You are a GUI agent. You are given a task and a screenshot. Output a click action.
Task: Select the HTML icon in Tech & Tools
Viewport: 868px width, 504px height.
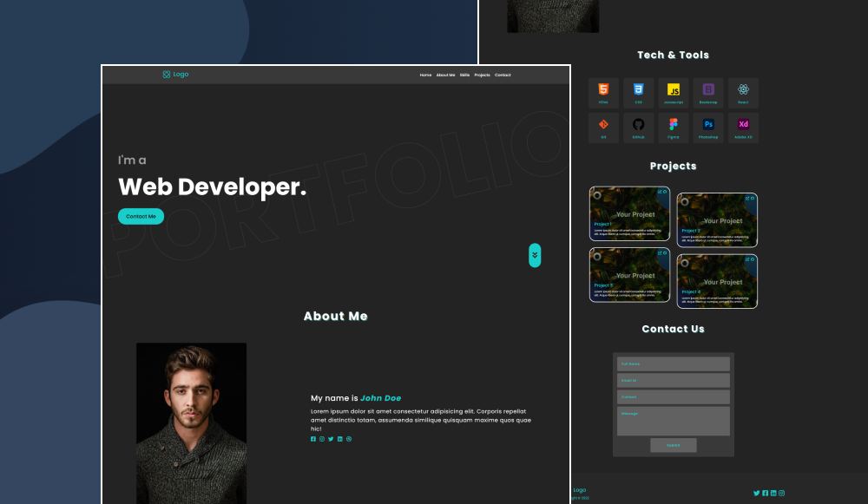603,90
